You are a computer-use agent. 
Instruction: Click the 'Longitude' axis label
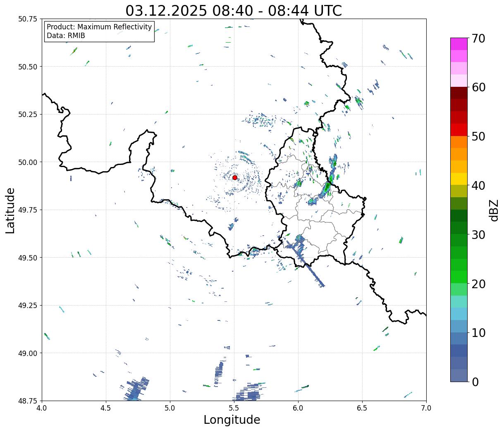232,420
